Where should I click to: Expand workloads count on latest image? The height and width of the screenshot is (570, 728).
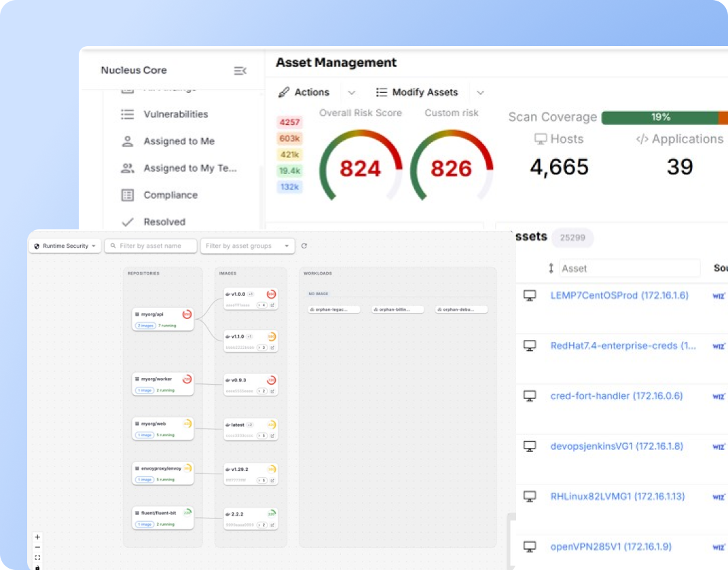(x=262, y=436)
